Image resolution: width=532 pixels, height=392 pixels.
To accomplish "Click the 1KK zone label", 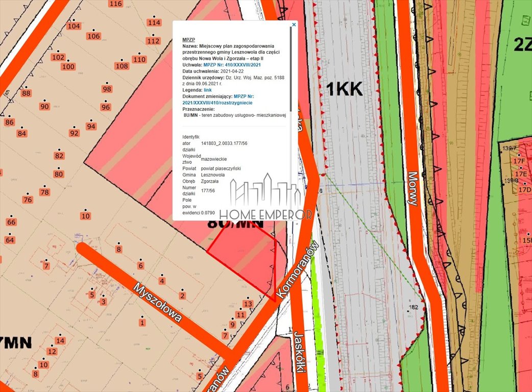I will (x=345, y=88).
